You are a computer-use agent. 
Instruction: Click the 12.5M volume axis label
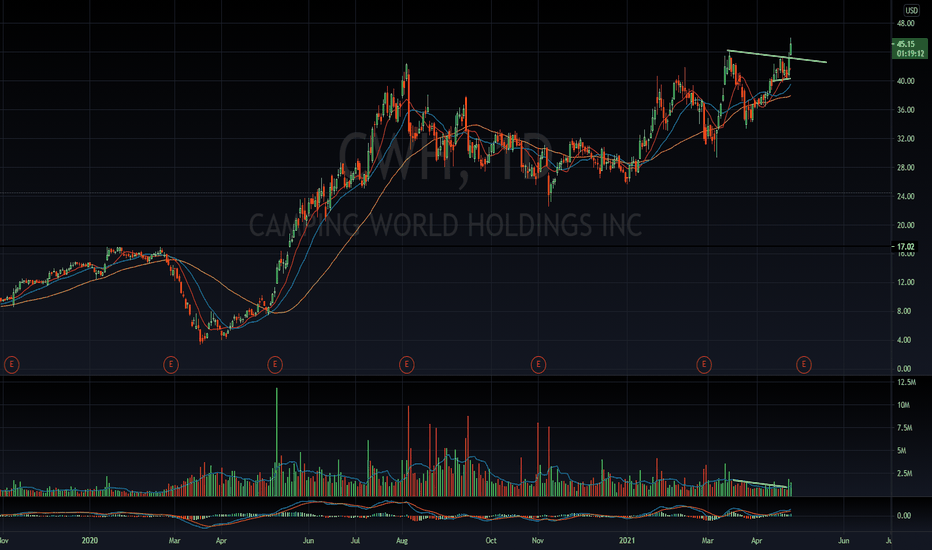[906, 382]
